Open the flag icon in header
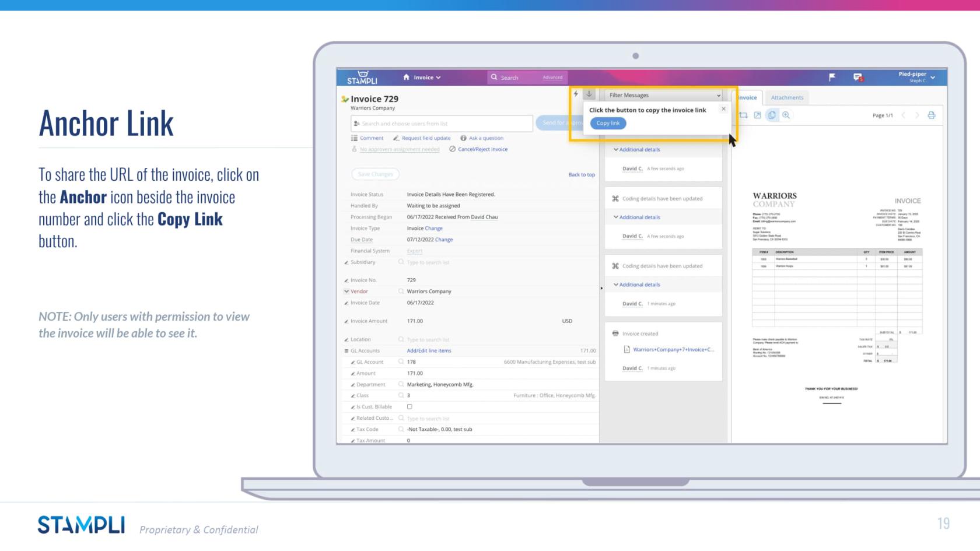The image size is (980, 551). tap(832, 77)
